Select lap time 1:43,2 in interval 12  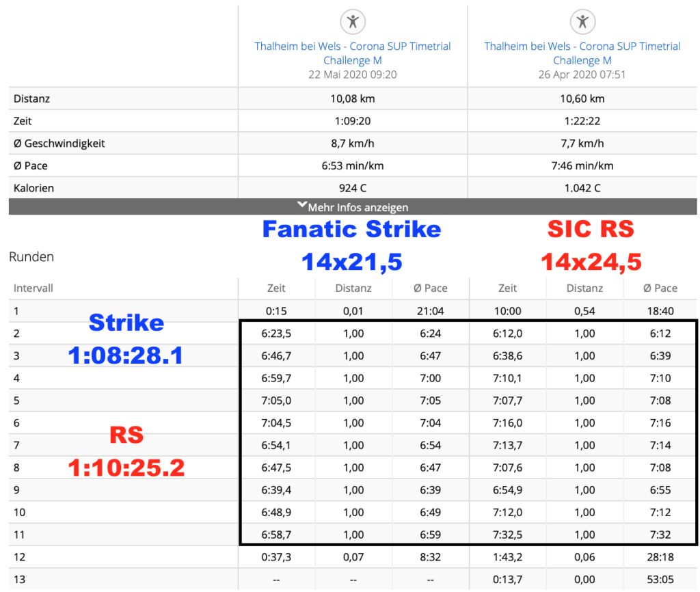(508, 557)
